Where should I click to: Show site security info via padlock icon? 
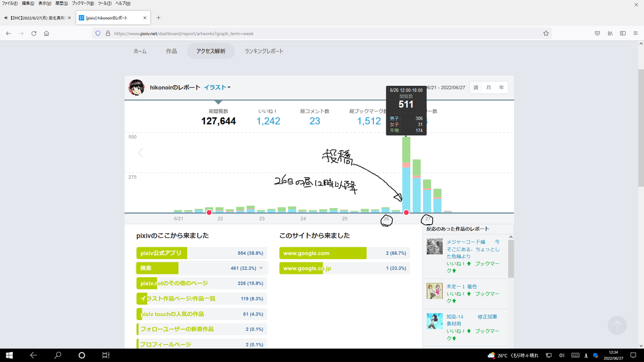[108, 33]
